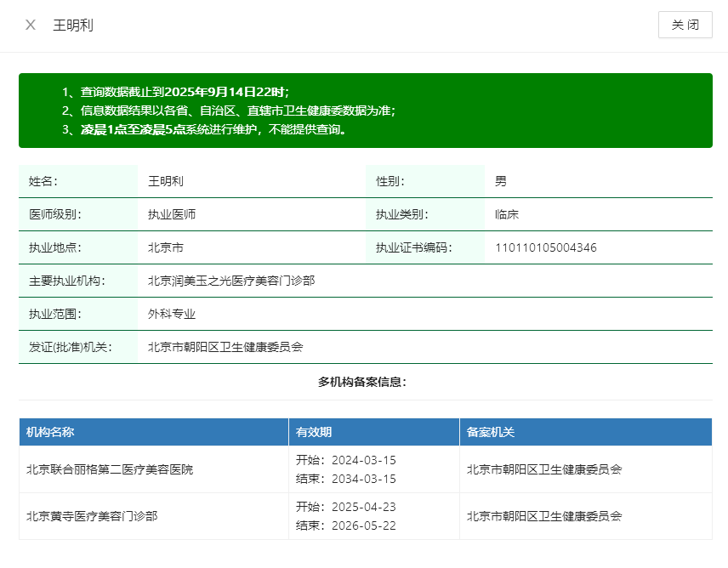Click the name value 王明利 in table
The height and width of the screenshot is (568, 728).
(x=166, y=181)
